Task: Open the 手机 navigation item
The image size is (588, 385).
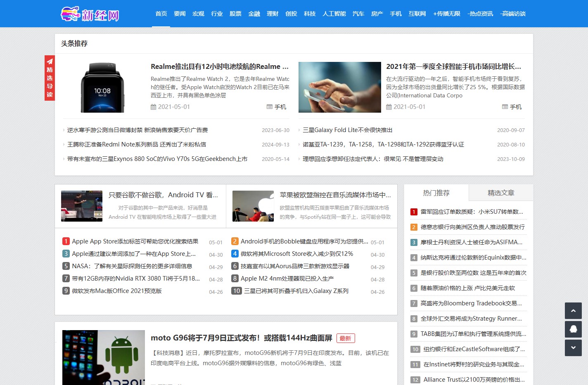Action: pyautogui.click(x=396, y=14)
